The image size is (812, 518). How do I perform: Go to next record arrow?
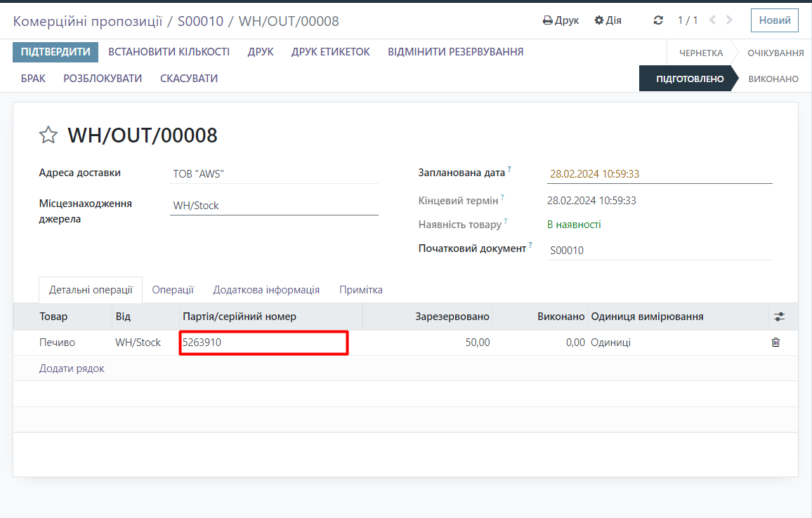pyautogui.click(x=730, y=20)
